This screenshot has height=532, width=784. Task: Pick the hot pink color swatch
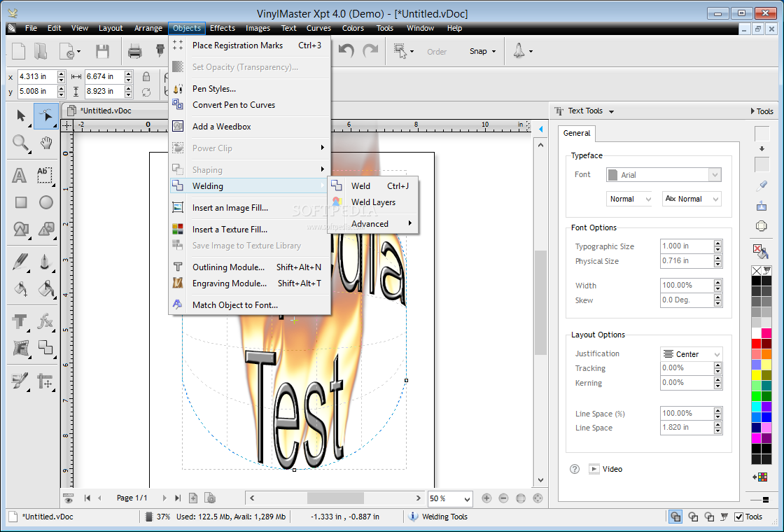(766, 333)
